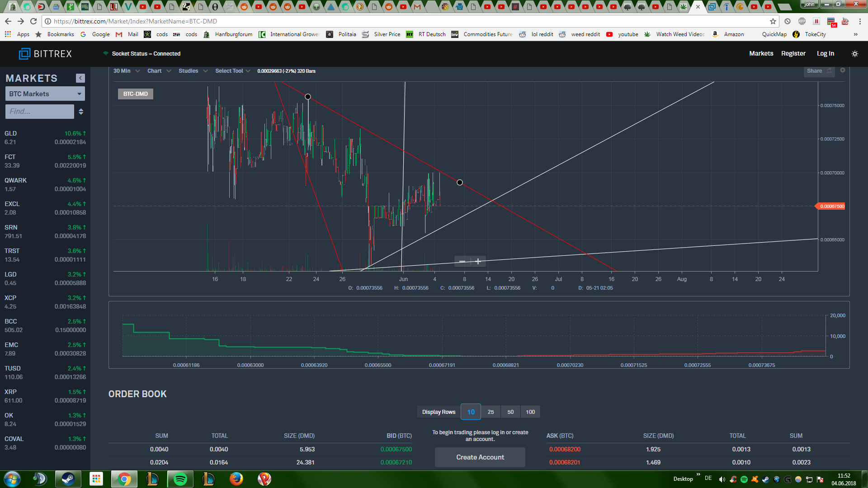Open the Markets navigation link
Screen dimensions: 868x488
[x=761, y=53]
